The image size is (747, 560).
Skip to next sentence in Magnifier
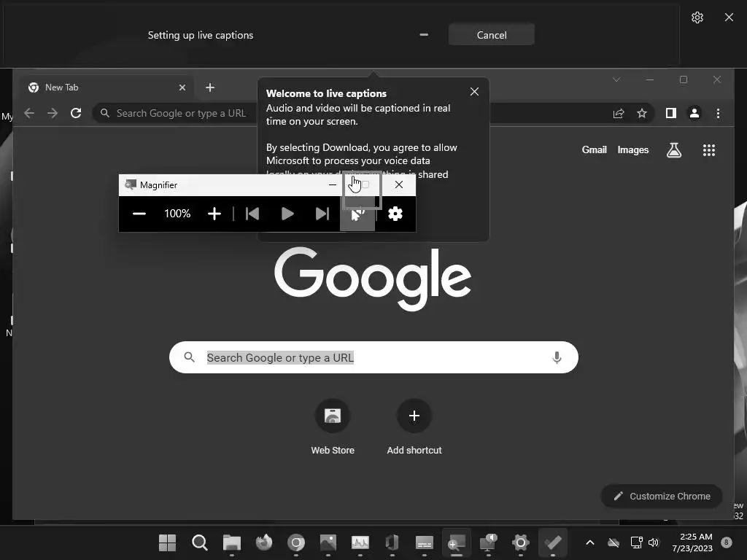point(322,214)
